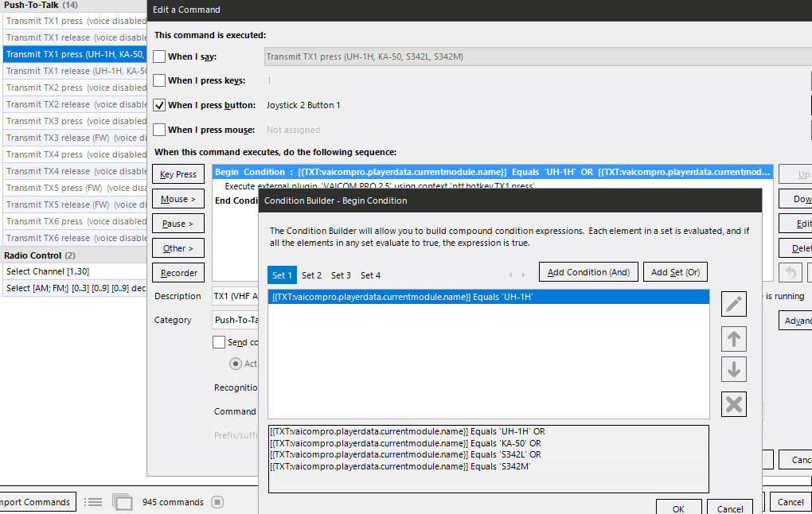
Task: Collapse the Push-To-Talk (14) category header
Action: 73,6
